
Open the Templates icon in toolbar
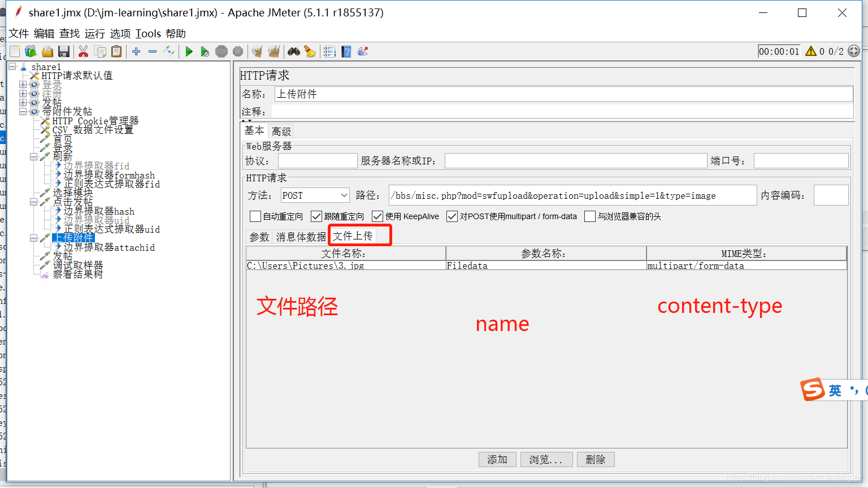[31, 51]
